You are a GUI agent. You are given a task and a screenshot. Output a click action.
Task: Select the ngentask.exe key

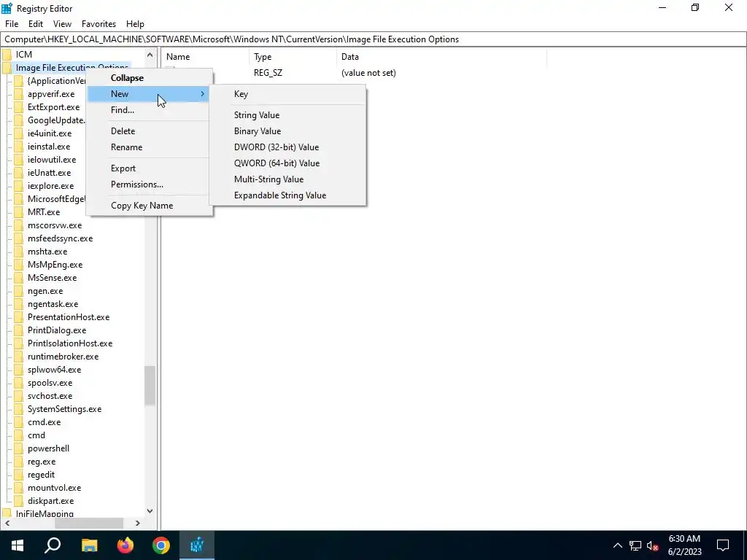point(53,304)
